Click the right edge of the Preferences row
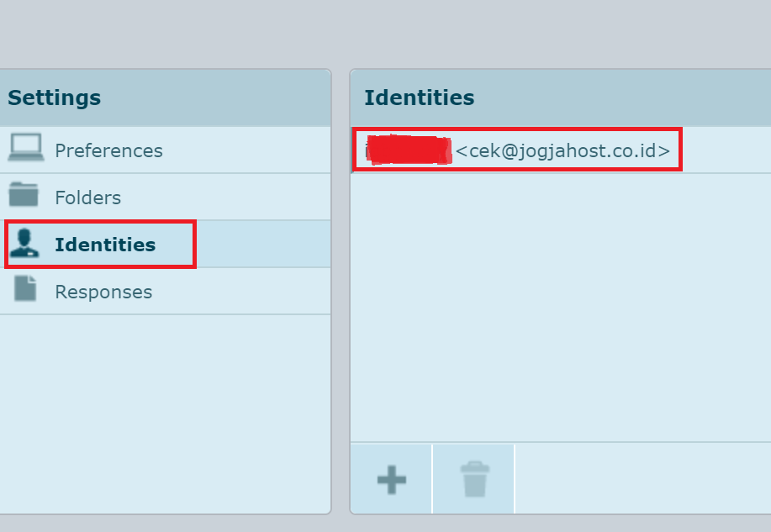 pyautogui.click(x=311, y=151)
